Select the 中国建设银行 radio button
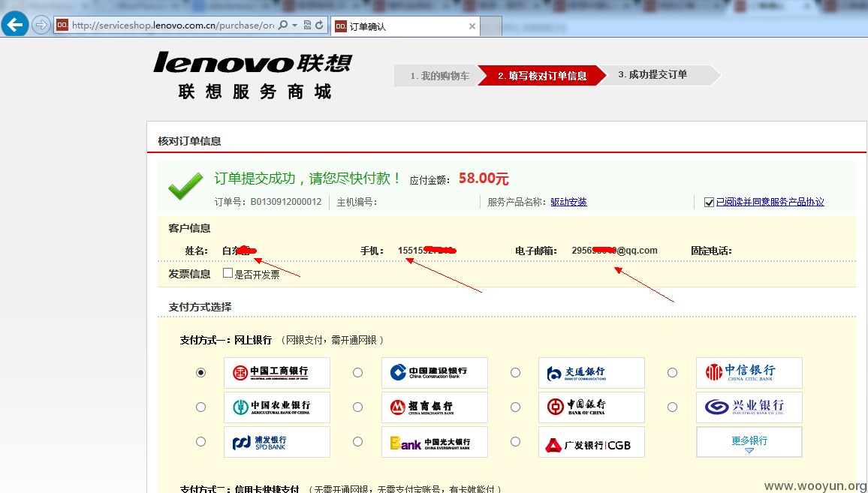The width and height of the screenshot is (868, 493). point(357,372)
